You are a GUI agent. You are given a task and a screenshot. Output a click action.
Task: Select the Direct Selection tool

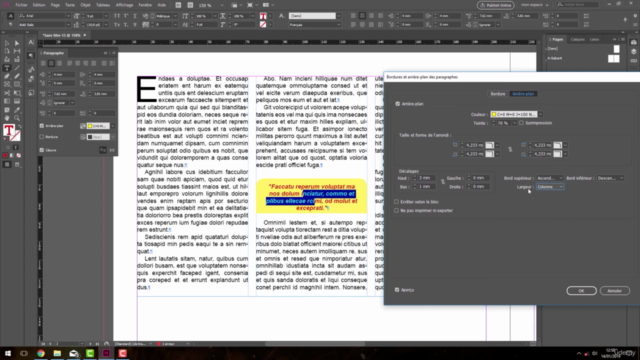[x=17, y=43]
